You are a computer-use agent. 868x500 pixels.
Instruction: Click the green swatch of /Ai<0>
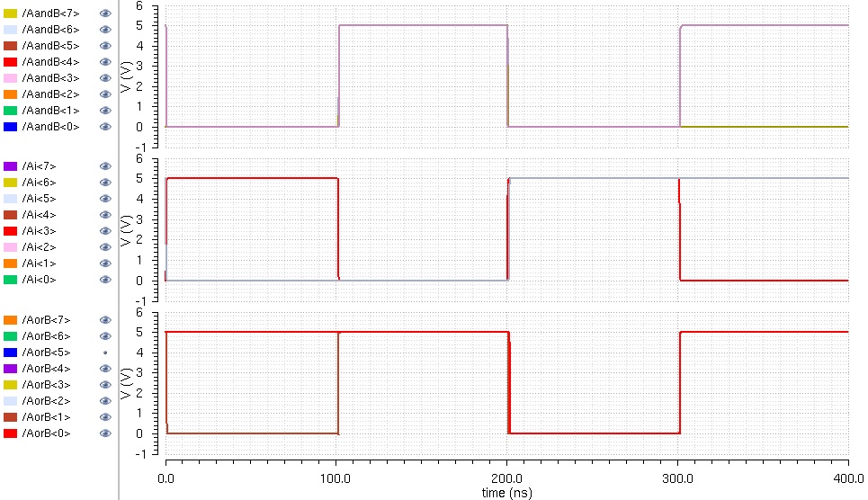pos(11,280)
